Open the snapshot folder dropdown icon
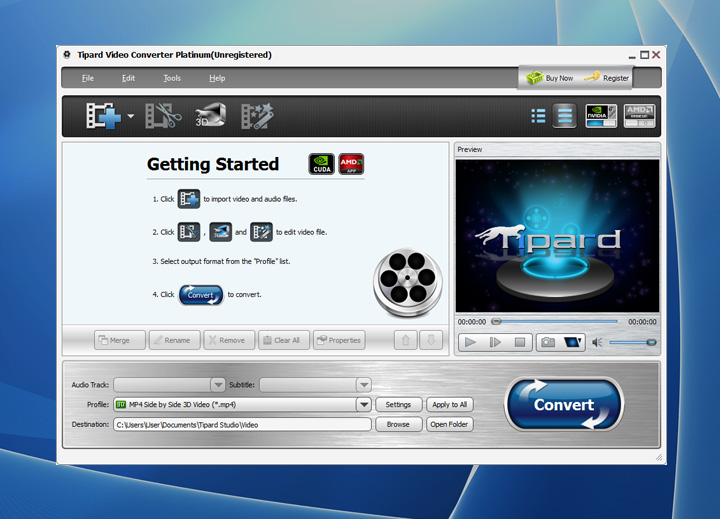 pos(573,342)
